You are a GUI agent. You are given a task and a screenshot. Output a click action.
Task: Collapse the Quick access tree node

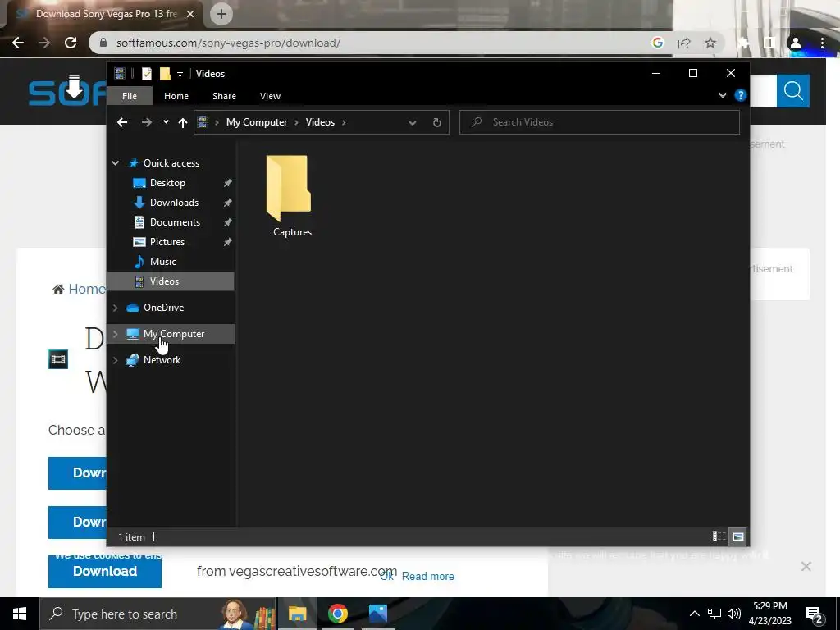coord(115,163)
